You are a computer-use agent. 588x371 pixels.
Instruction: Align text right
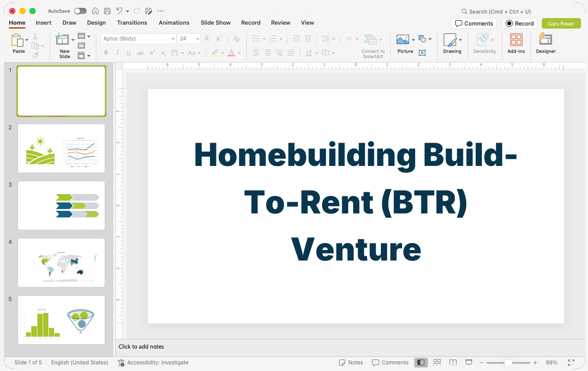coord(279,53)
